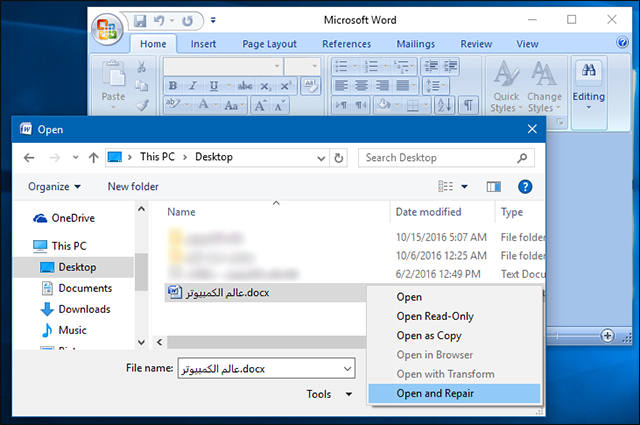Toggle the preview pane icon
Viewport: 640px width, 425px height.
[x=493, y=187]
